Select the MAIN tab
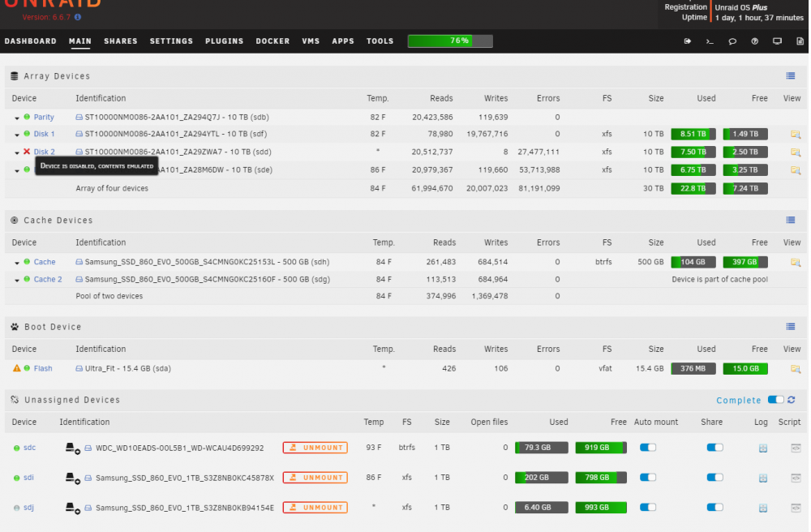Viewport: 811px width, 532px height. point(80,41)
